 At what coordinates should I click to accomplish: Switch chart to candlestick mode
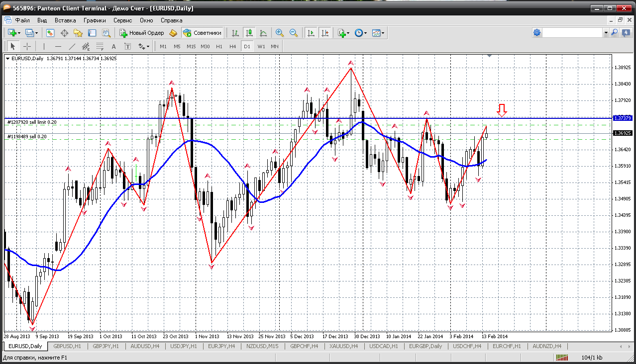tap(249, 33)
